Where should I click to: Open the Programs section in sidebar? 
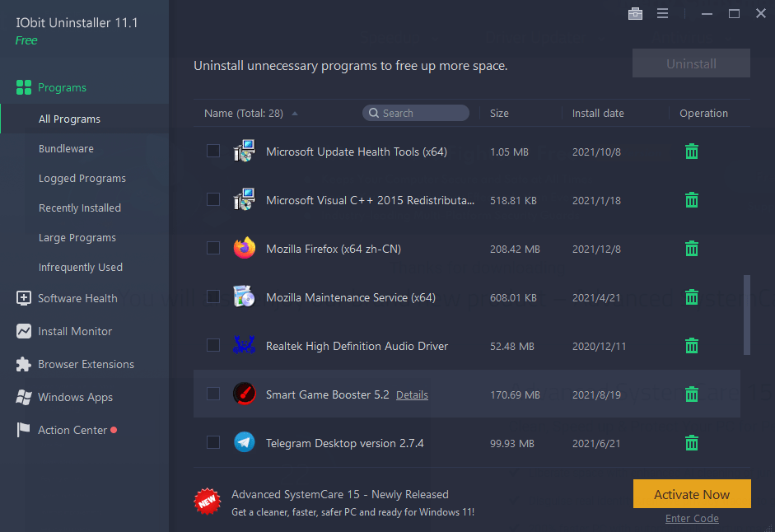(63, 87)
